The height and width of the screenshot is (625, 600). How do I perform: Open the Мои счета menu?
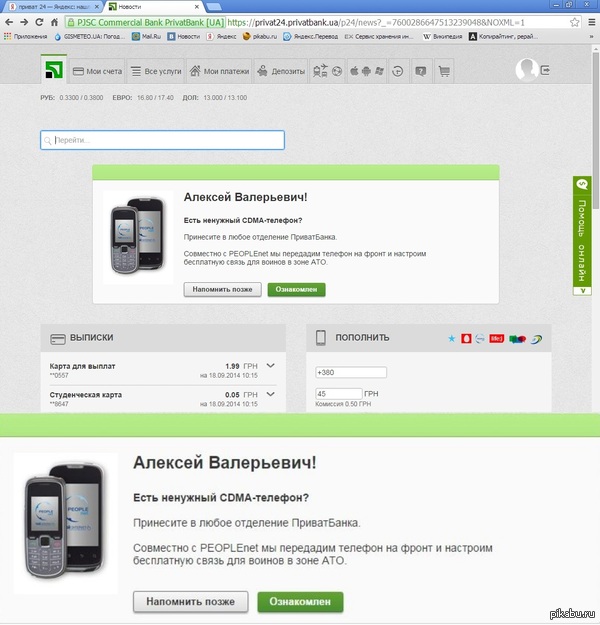click(97, 72)
